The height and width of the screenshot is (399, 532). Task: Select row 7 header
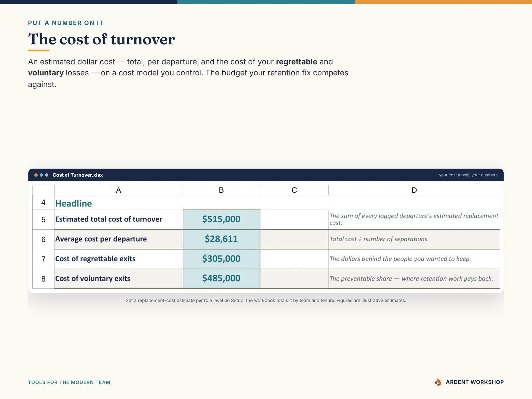tap(43, 259)
